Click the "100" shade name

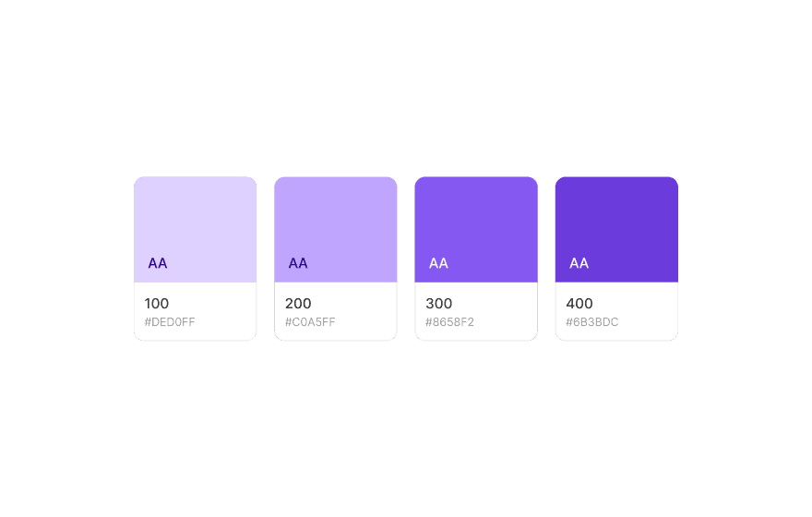coord(157,303)
